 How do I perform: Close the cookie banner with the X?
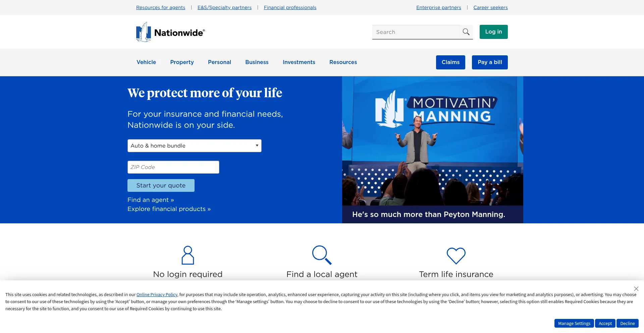(636, 289)
